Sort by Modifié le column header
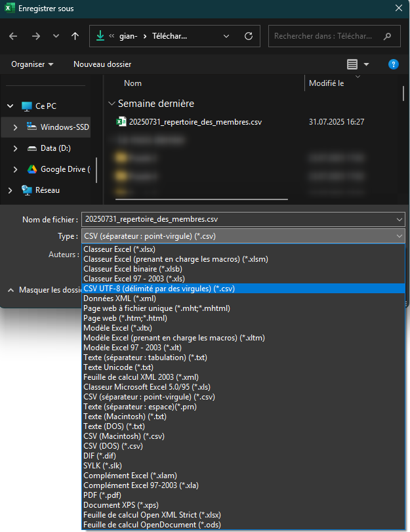 [x=326, y=83]
